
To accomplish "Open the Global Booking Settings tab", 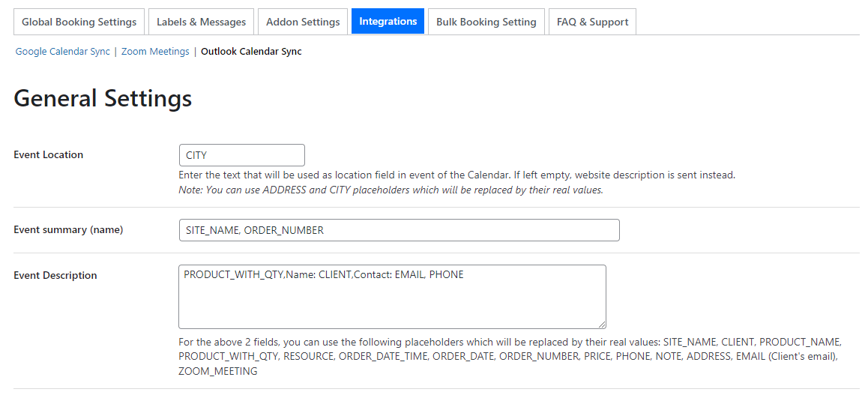I will pos(79,22).
